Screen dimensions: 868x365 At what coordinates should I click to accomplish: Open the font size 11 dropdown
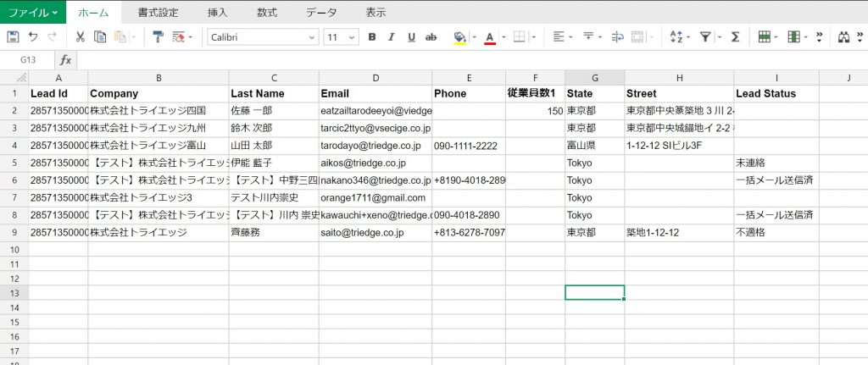pos(352,37)
